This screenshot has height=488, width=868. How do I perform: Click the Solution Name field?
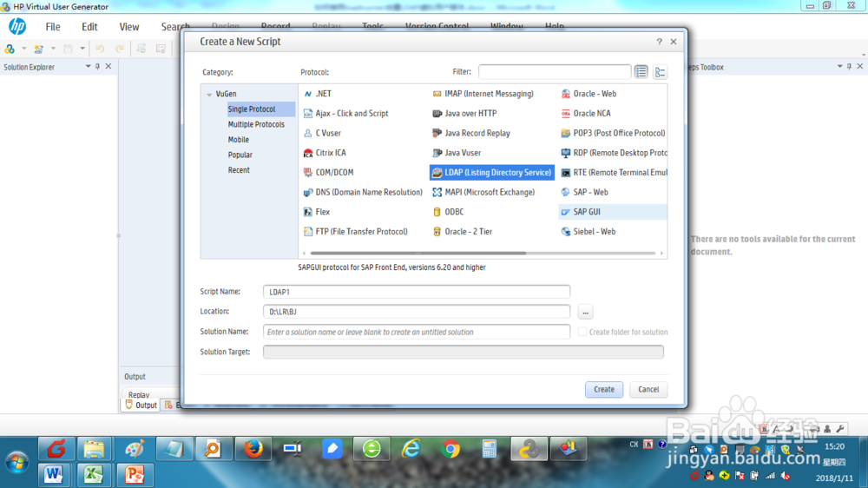pos(417,332)
